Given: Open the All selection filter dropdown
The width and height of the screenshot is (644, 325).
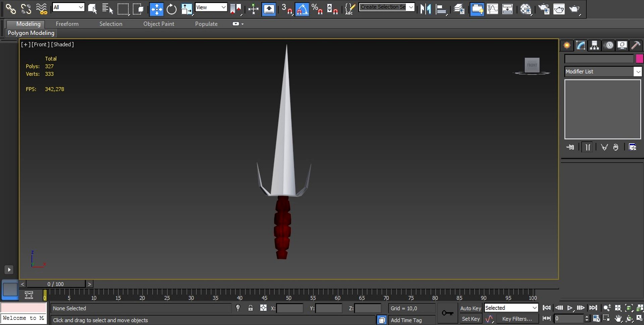Looking at the screenshot, I should (x=68, y=7).
